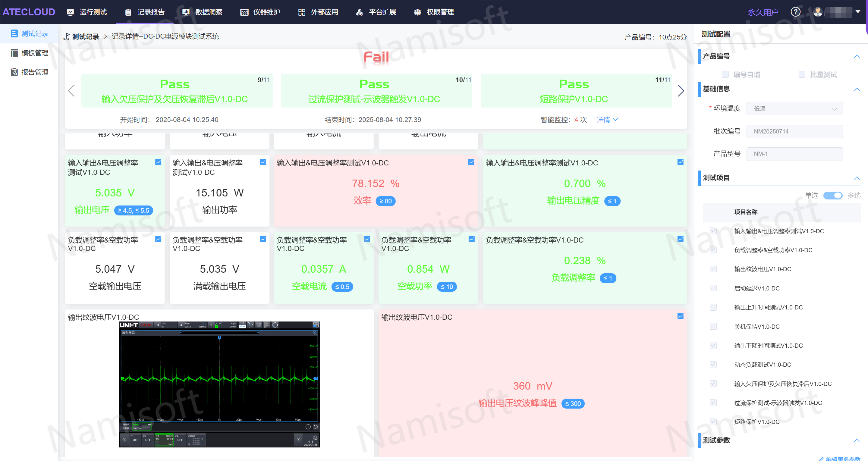The image size is (868, 461).
Task: Click the 永久用户 link
Action: point(763,12)
